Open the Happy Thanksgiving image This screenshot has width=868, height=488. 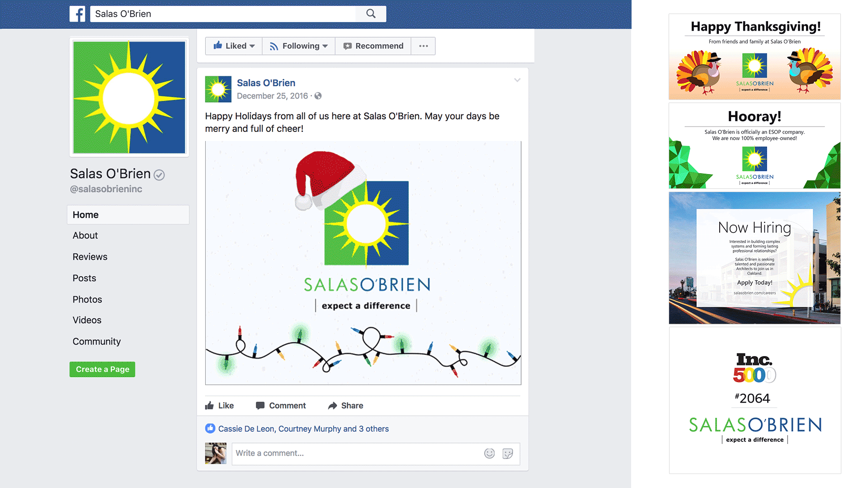(x=755, y=57)
